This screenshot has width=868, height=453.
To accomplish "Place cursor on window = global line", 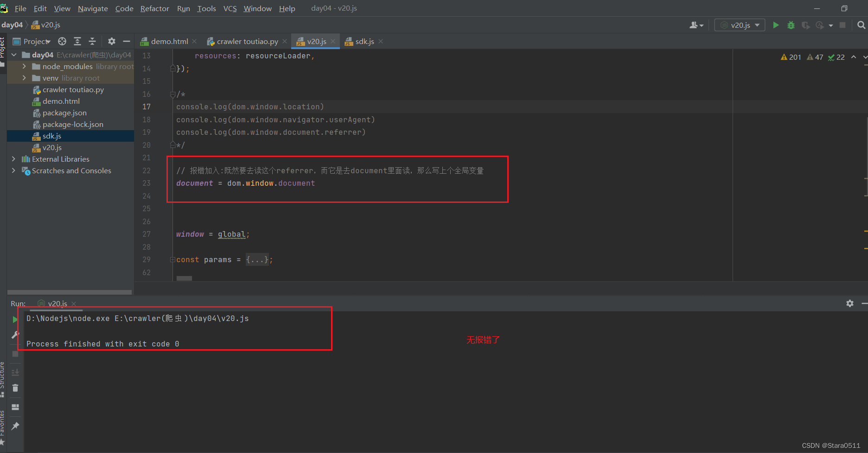I will point(213,234).
